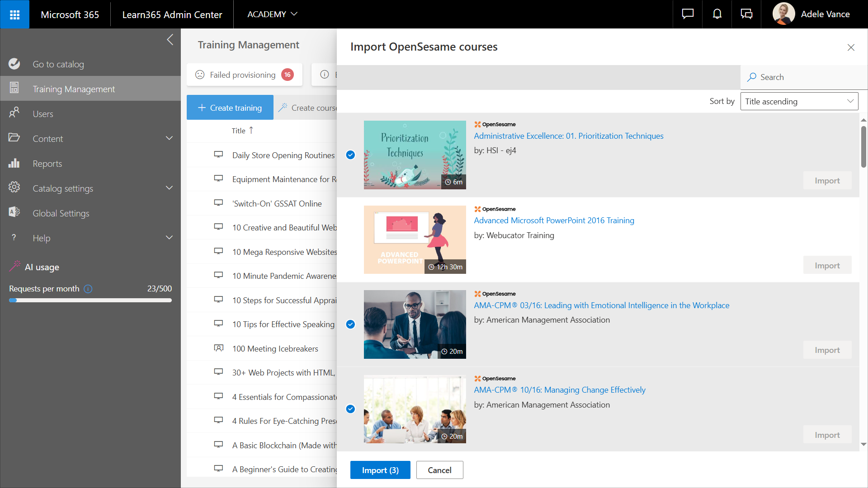Click the Cancel button
Screen dimensions: 868x488
pos(439,470)
